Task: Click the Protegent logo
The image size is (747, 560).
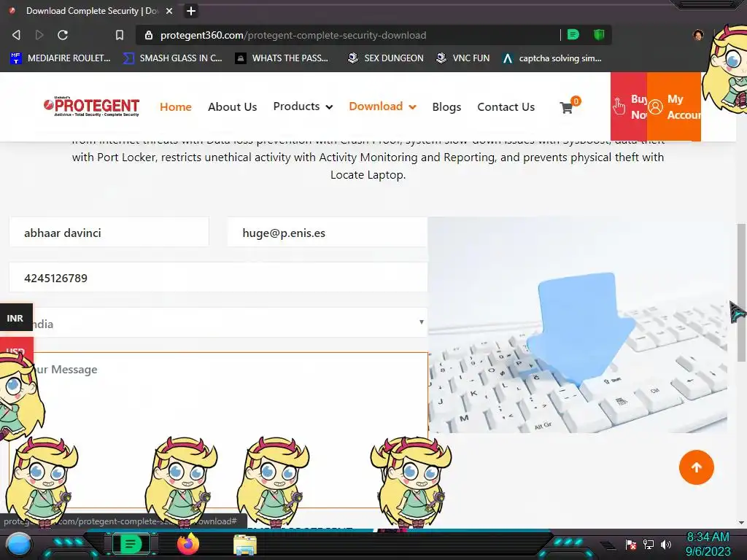Action: 91,106
